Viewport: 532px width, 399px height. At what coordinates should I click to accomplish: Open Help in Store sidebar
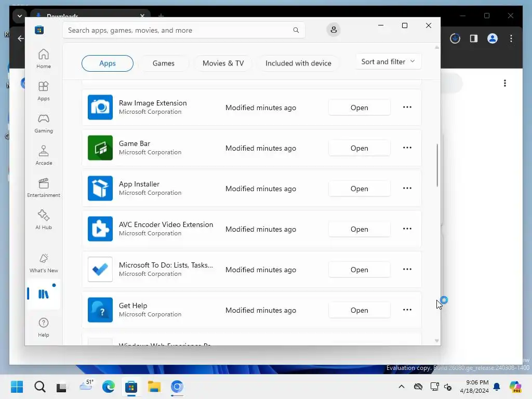pyautogui.click(x=44, y=327)
